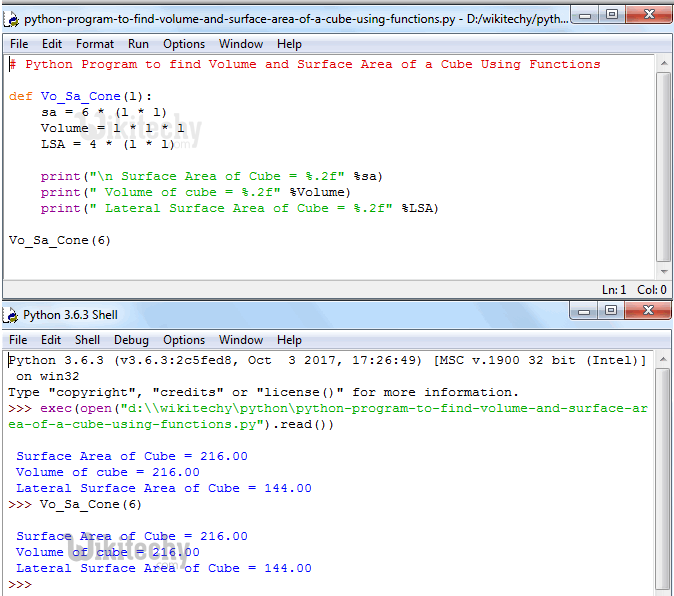The height and width of the screenshot is (596, 674).
Task: Click the 'Col: 0' status bar entry
Action: pyautogui.click(x=652, y=290)
